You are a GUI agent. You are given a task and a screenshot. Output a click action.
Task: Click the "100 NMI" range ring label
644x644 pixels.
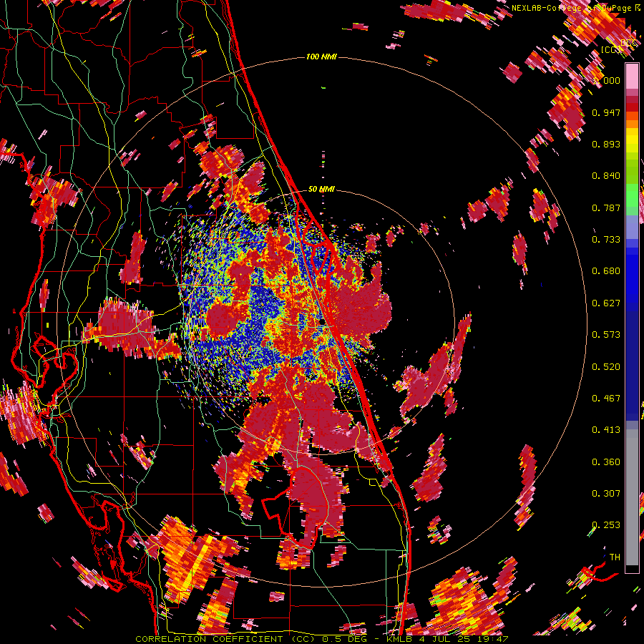[x=321, y=57]
